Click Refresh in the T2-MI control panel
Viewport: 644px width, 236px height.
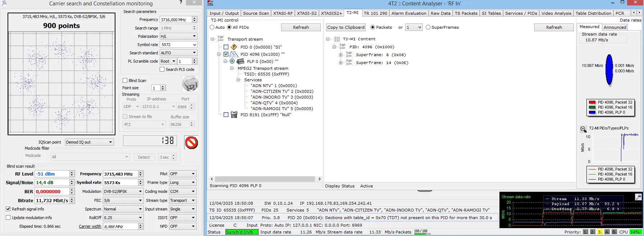point(301,27)
